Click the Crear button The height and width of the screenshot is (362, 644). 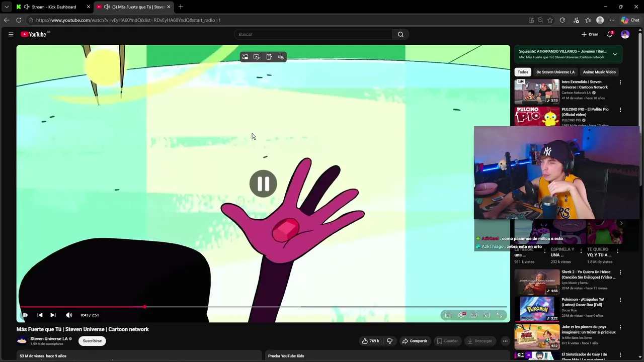coord(590,34)
